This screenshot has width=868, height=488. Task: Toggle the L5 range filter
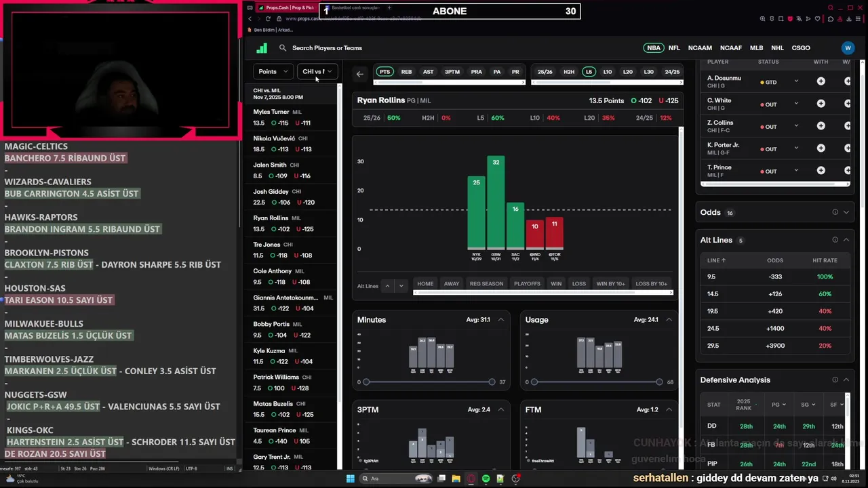[x=589, y=72]
